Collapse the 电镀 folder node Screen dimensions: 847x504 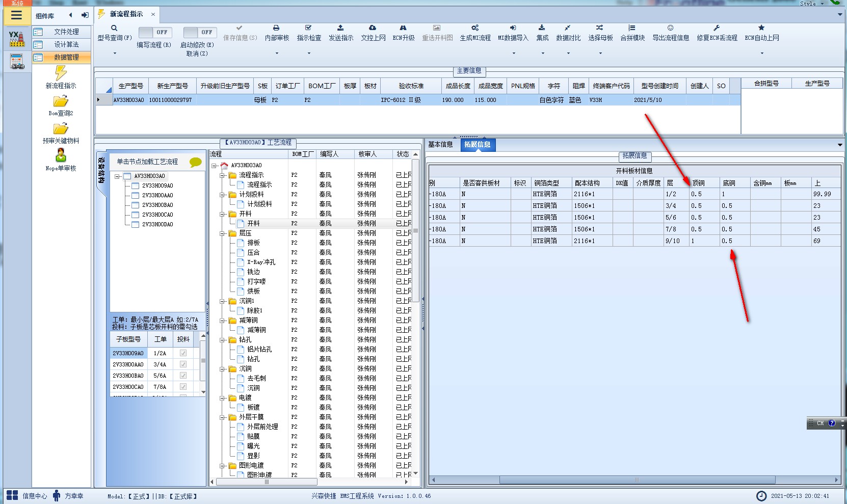point(223,398)
